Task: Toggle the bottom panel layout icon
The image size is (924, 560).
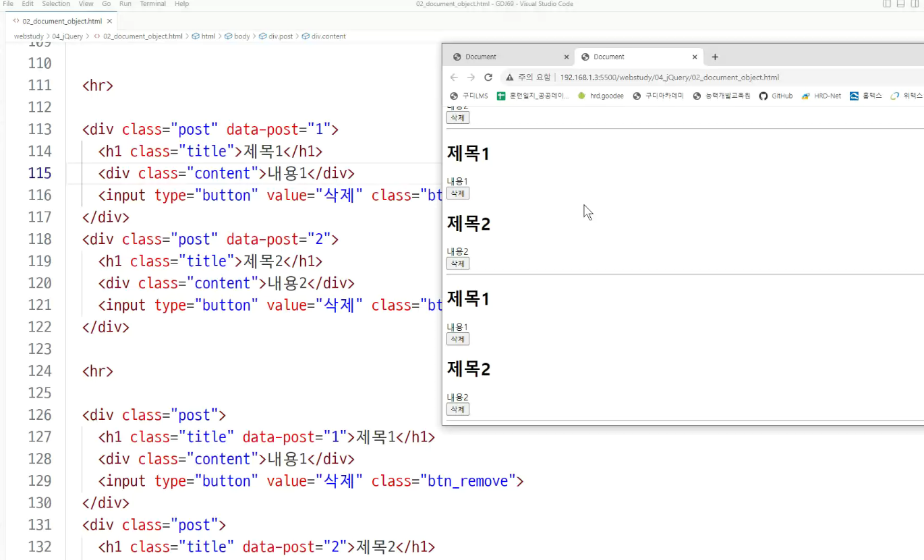Action: pyautogui.click(x=900, y=4)
